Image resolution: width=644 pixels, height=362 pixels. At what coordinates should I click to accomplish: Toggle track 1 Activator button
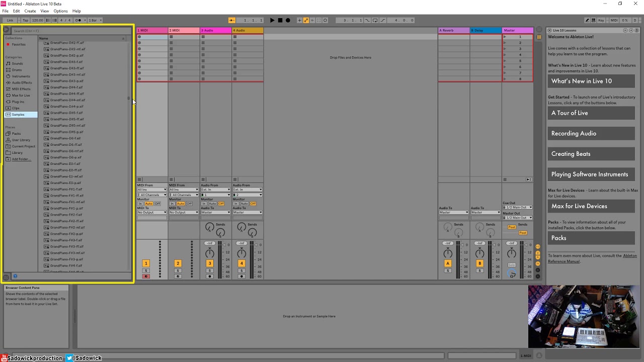[x=146, y=263]
